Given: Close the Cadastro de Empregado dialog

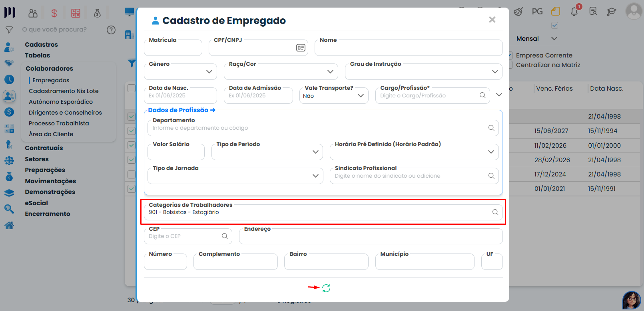Looking at the screenshot, I should [492, 20].
